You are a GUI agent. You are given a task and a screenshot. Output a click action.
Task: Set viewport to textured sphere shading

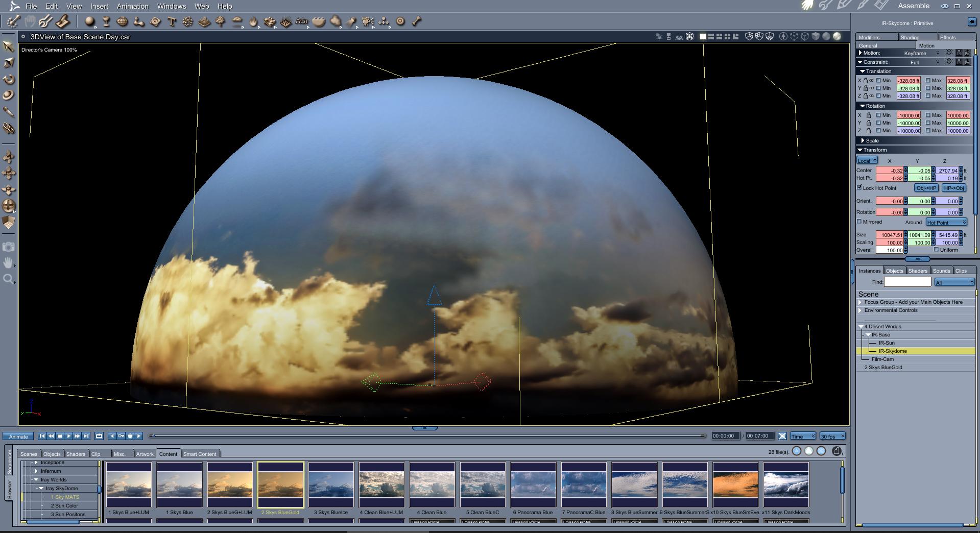point(837,36)
